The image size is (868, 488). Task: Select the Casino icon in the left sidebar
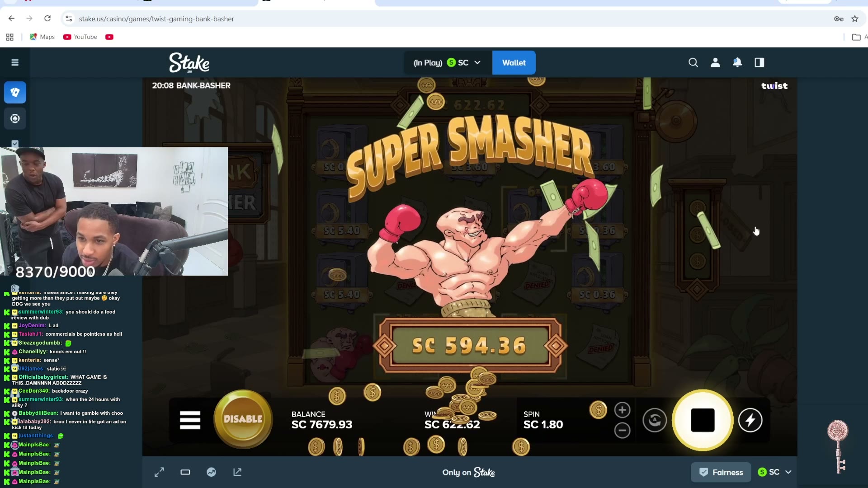click(15, 93)
